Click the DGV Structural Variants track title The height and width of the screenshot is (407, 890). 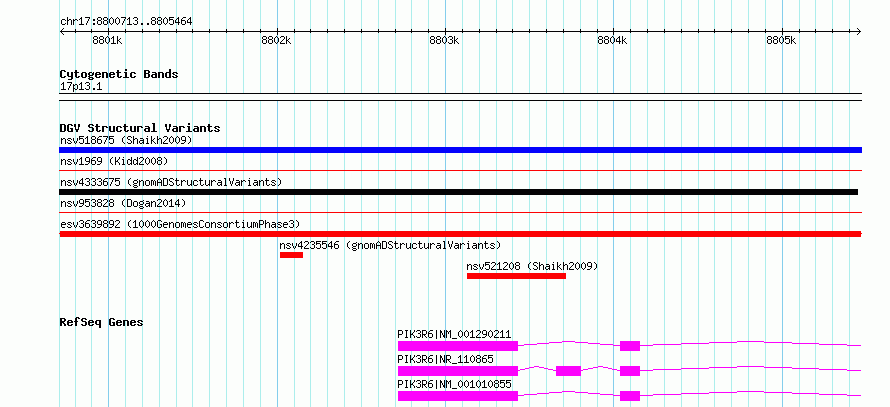point(140,128)
